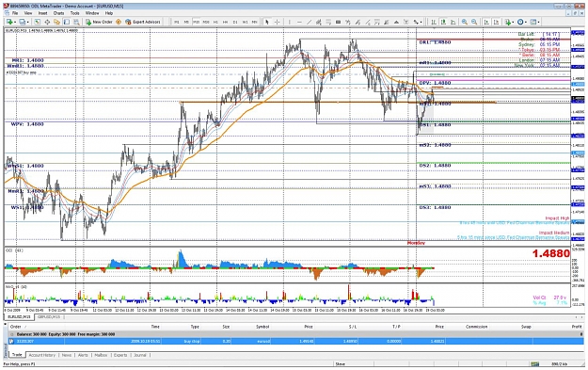This screenshot has height=370, width=588.
Task: Select the highlighted buy stop order row
Action: coord(295,342)
